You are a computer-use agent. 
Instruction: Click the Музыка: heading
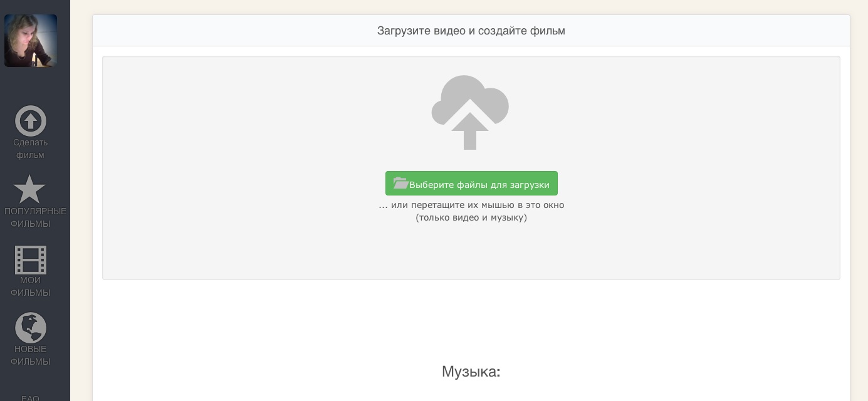pyautogui.click(x=471, y=372)
